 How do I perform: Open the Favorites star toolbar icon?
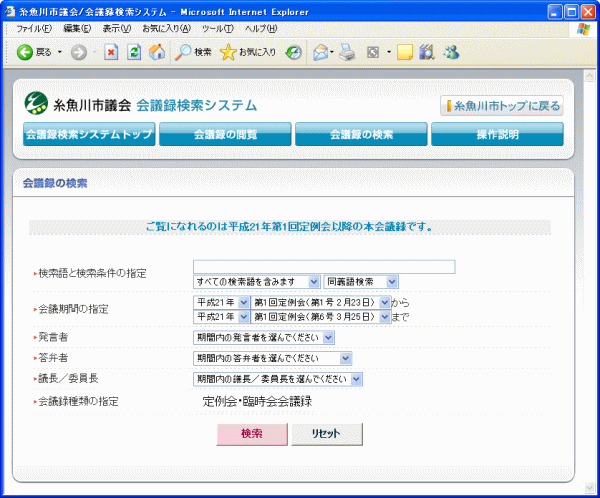228,52
